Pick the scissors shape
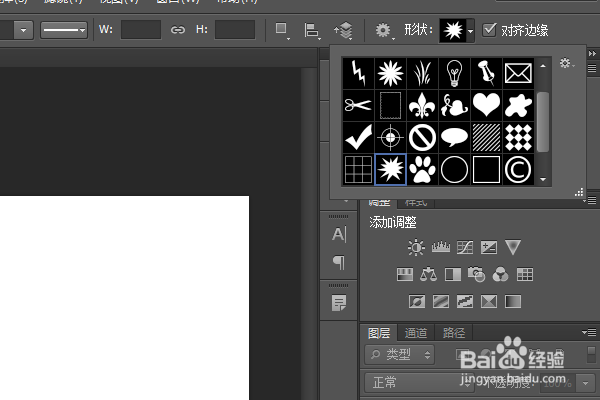Screen dimensions: 600x400 (x=358, y=105)
